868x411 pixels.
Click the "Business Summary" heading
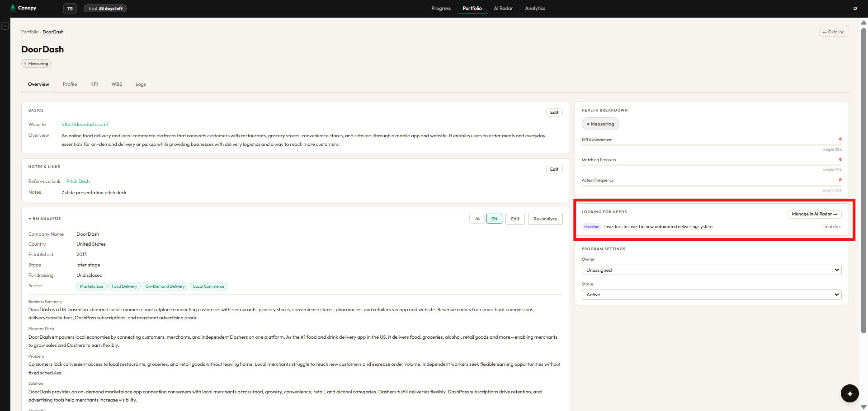(x=45, y=302)
